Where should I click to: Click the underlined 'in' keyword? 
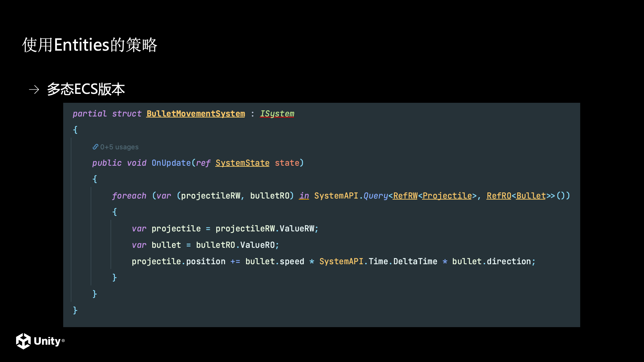point(304,196)
